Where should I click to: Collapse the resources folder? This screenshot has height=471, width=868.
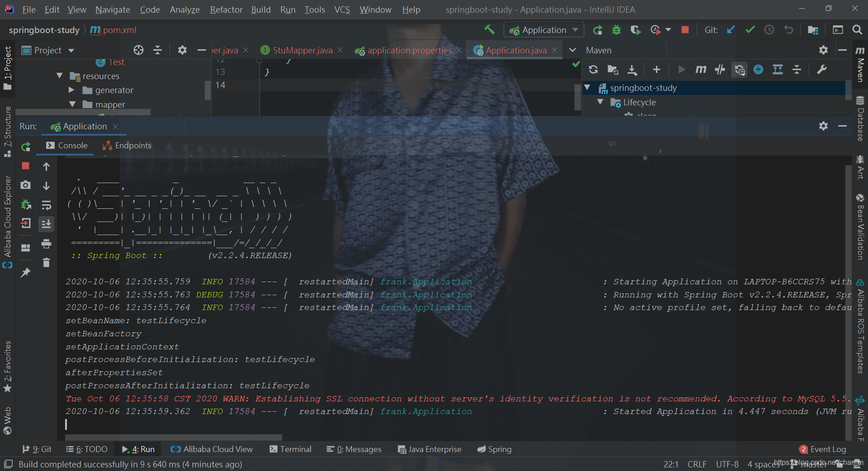60,76
